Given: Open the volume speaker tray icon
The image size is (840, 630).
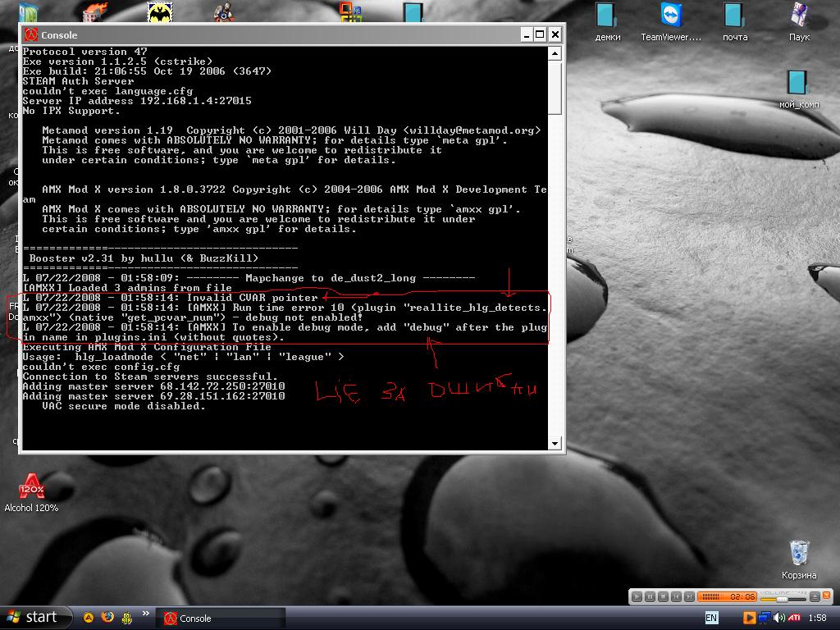Looking at the screenshot, I should [x=779, y=618].
